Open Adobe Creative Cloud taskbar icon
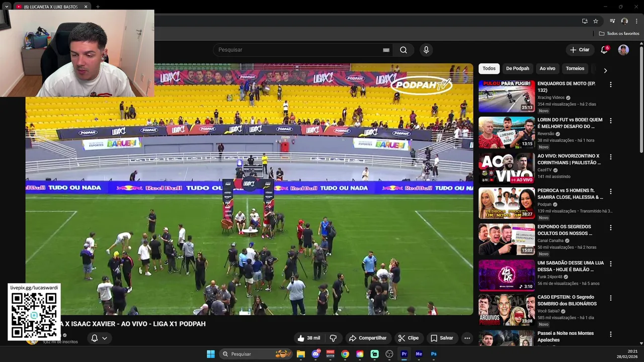The image size is (644, 362). coord(360,354)
